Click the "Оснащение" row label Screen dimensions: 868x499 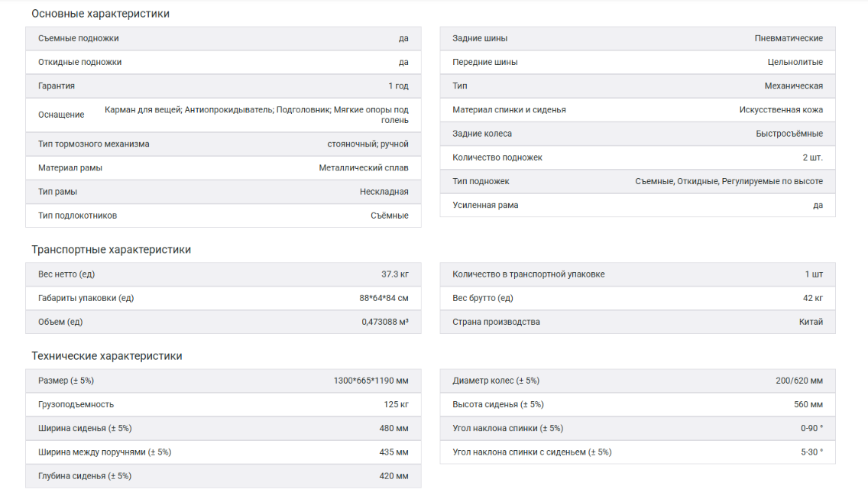click(x=61, y=115)
